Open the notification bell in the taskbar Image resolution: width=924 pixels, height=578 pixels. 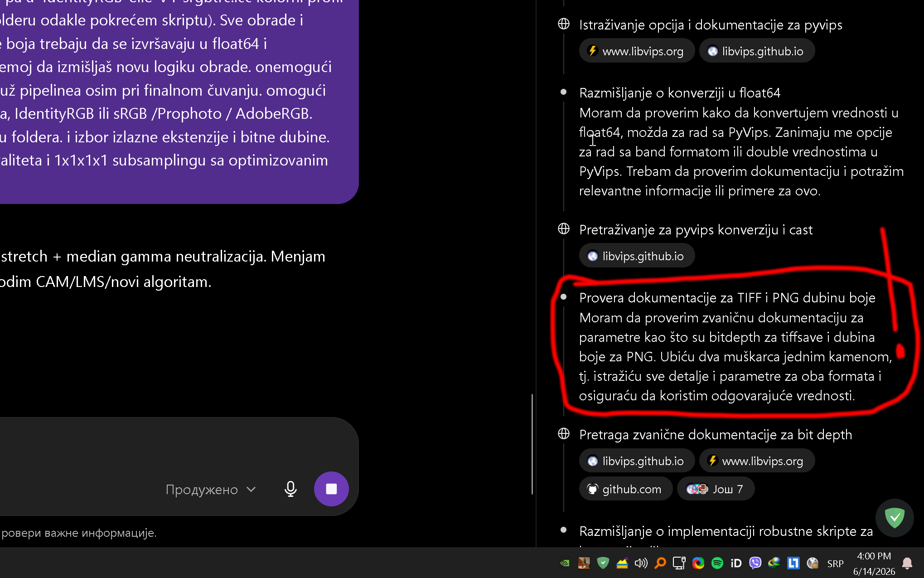[907, 563]
